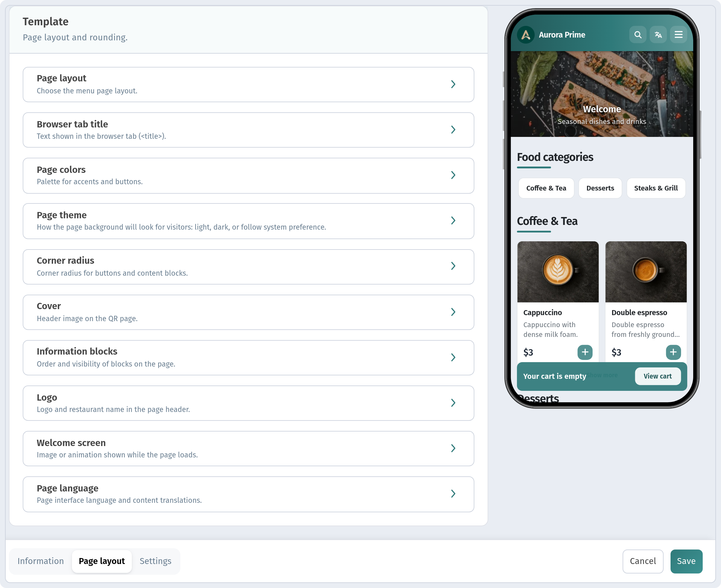Expand the Corner radius chevron
721x588 pixels.
coord(453,266)
